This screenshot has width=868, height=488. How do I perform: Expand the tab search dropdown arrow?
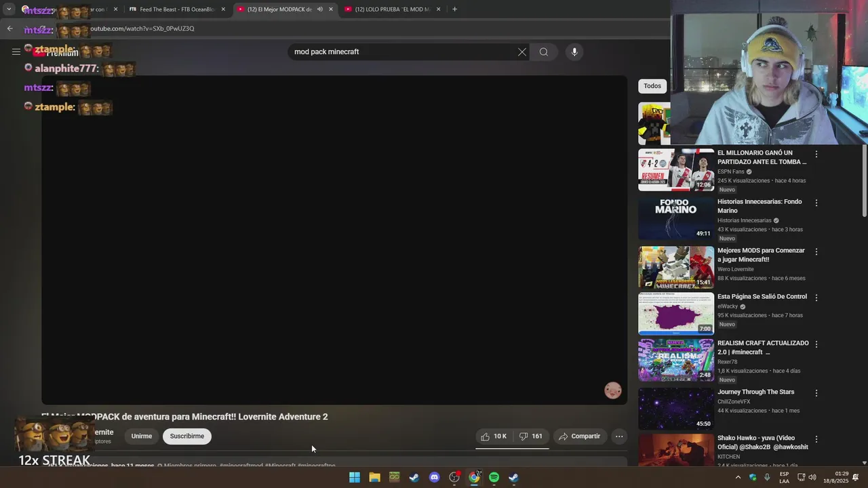pos(9,9)
